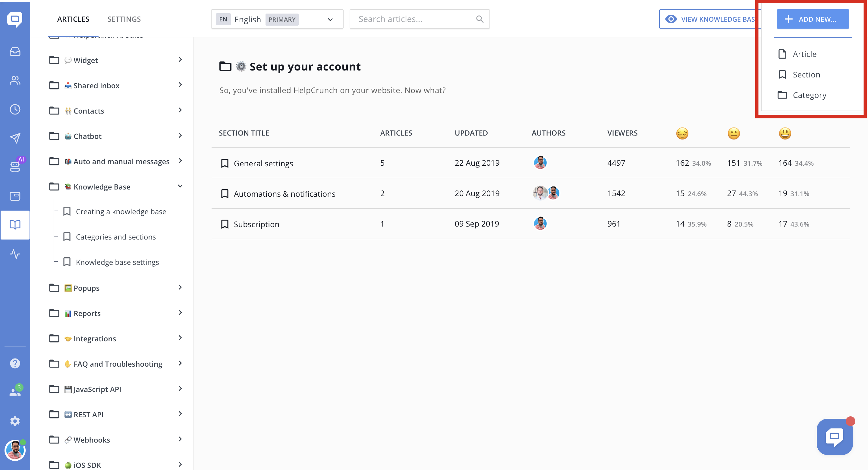
Task: Click the help question mark icon
Action: tap(15, 363)
